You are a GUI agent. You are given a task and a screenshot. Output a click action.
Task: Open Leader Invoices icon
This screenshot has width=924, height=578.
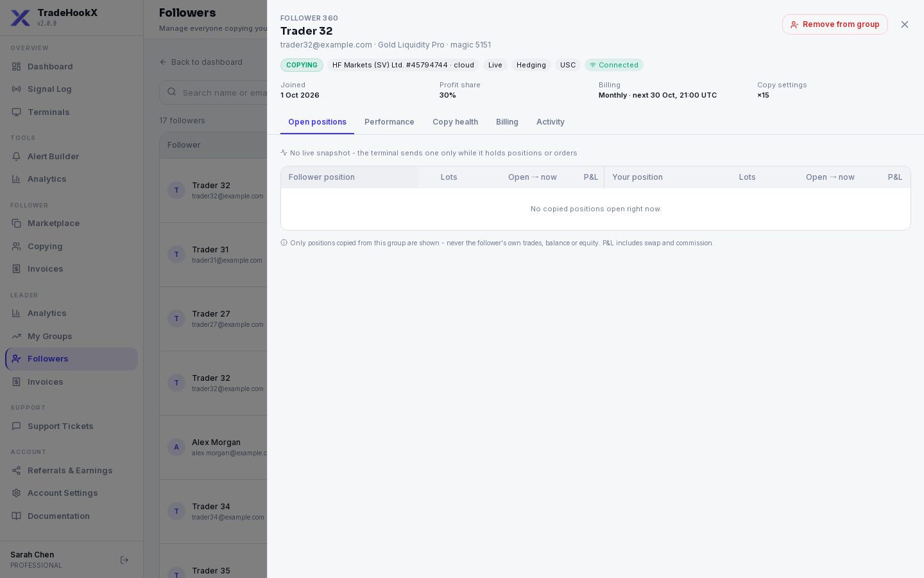17,382
